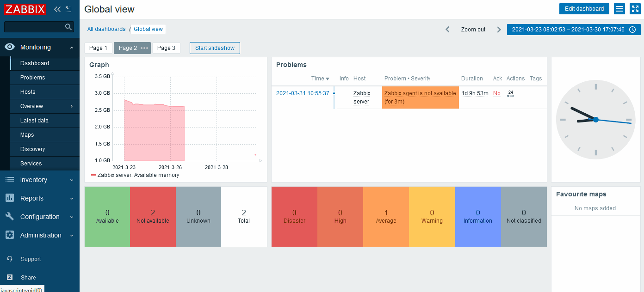644x292 pixels.
Task: Switch to Page 3 tab
Action: point(167,48)
